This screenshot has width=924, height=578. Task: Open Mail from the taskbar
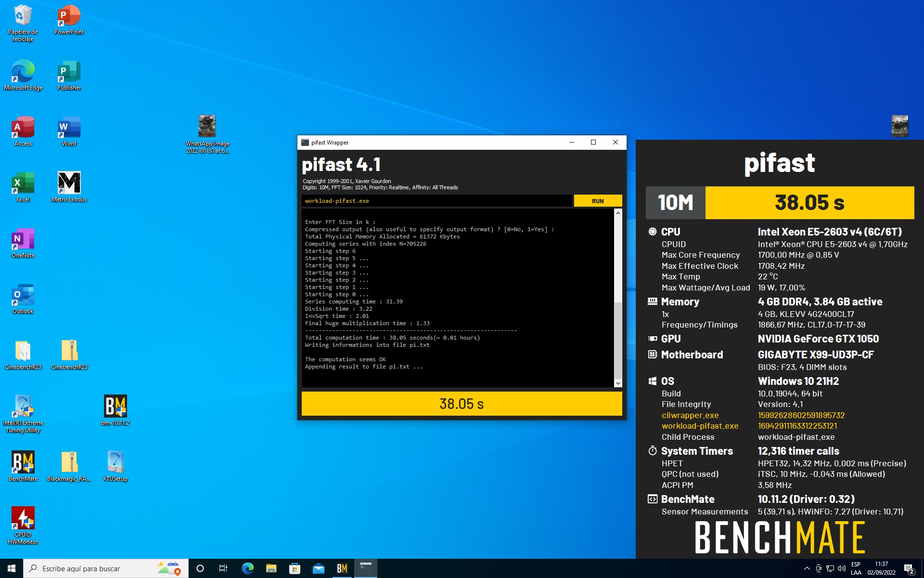click(x=318, y=568)
